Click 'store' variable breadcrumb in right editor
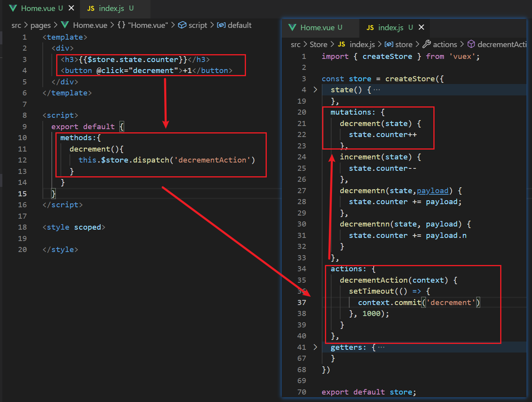 pos(404,44)
